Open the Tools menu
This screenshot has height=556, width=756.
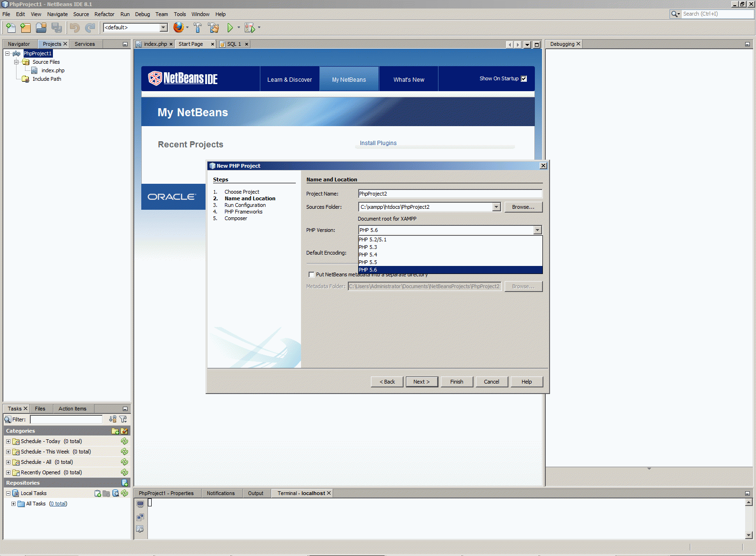tap(180, 14)
